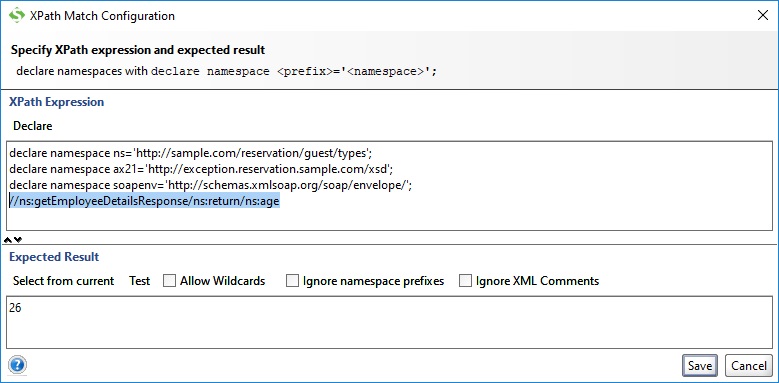The width and height of the screenshot is (779, 383).
Task: Click the XPath Match Configuration title bar
Action: 388,15
